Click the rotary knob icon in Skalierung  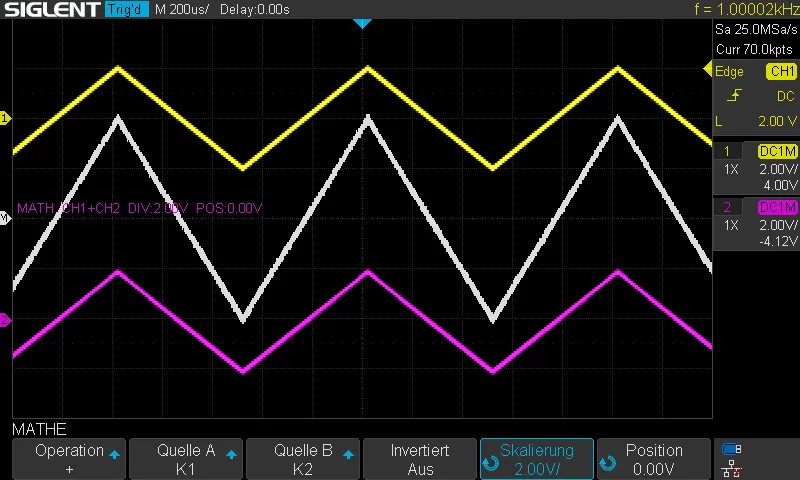click(491, 463)
